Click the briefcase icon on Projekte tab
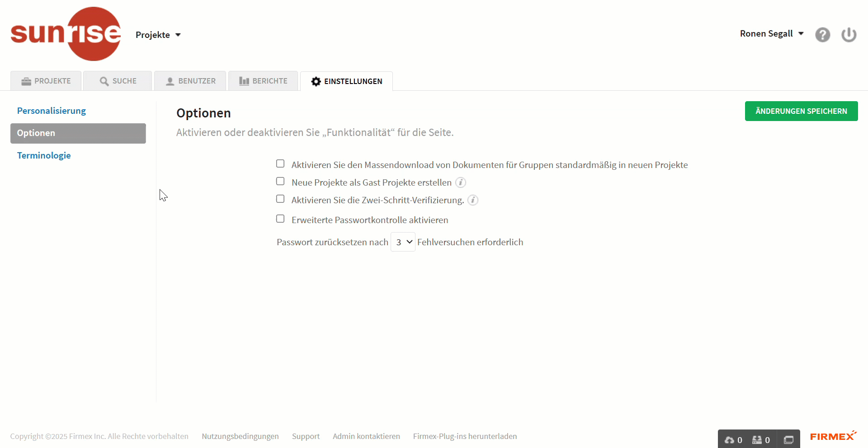This screenshot has width=868, height=448. (26, 81)
